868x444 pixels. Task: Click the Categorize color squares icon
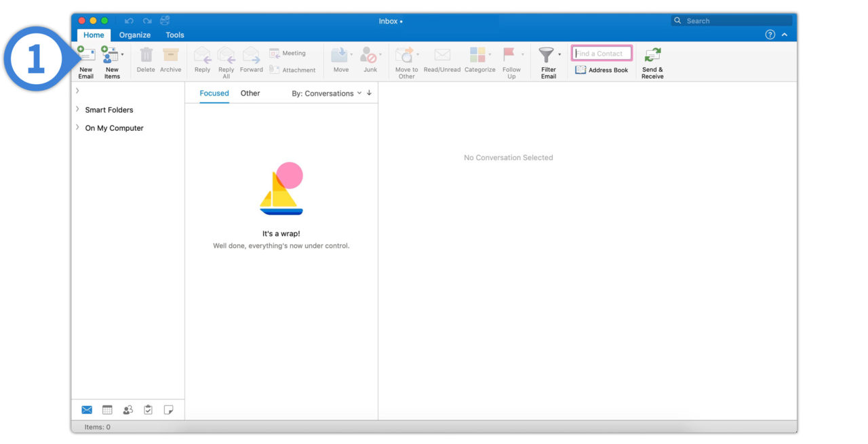coord(477,55)
